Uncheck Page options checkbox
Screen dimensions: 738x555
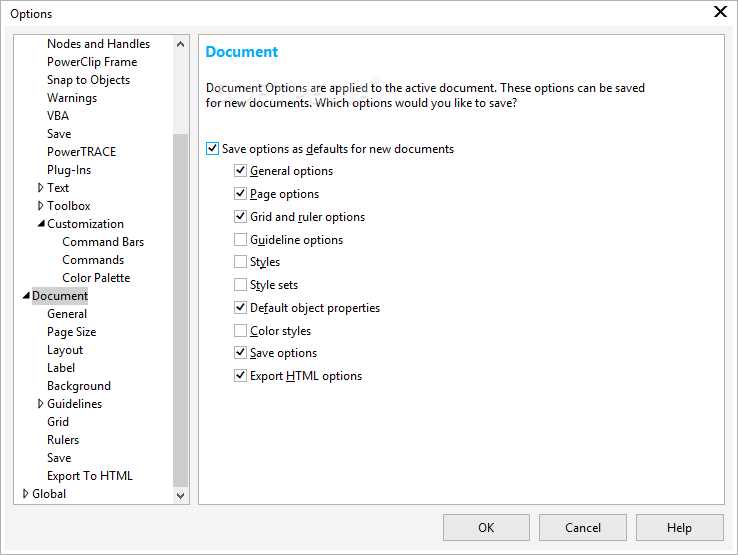pyautogui.click(x=240, y=193)
